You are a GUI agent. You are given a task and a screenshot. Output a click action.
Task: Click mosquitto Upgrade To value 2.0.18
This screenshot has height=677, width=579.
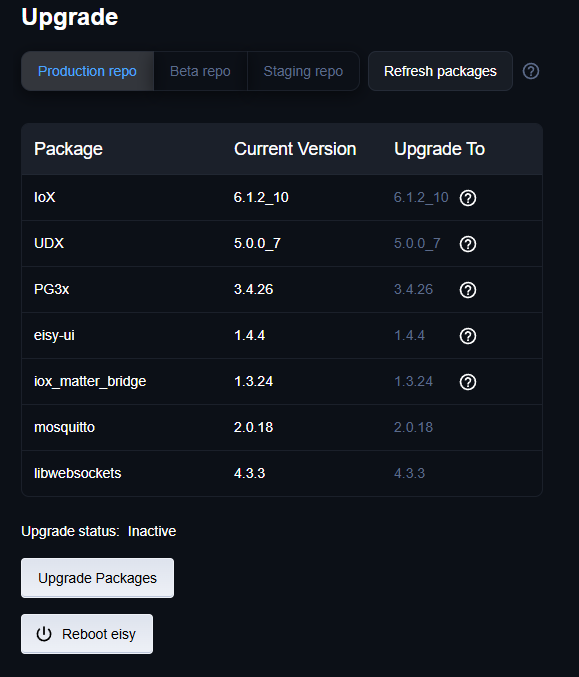click(413, 427)
